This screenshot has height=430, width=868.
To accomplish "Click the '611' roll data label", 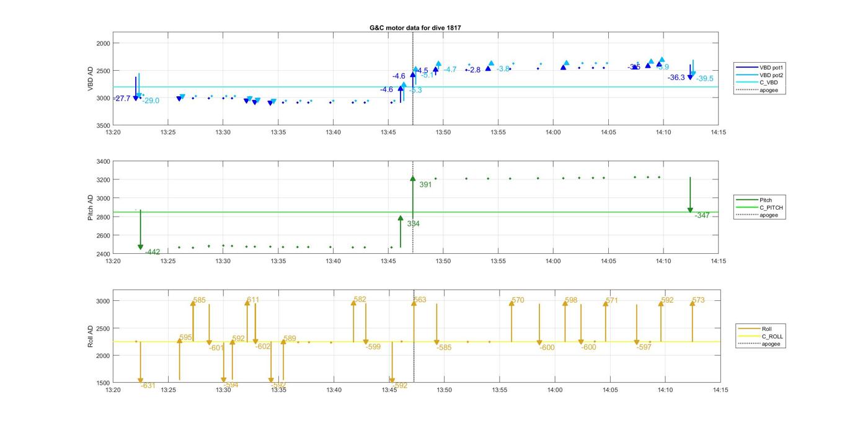I will click(253, 300).
